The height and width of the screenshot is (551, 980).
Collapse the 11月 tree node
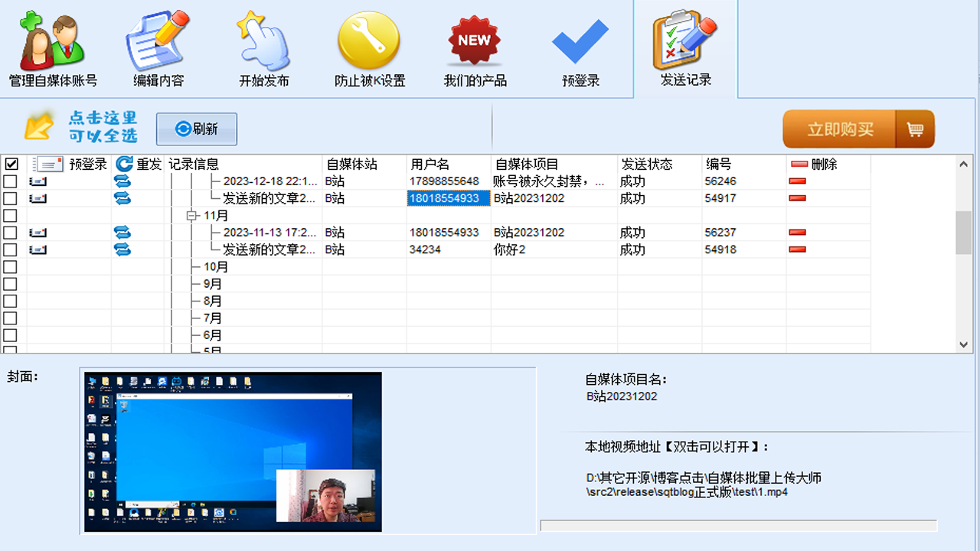190,216
